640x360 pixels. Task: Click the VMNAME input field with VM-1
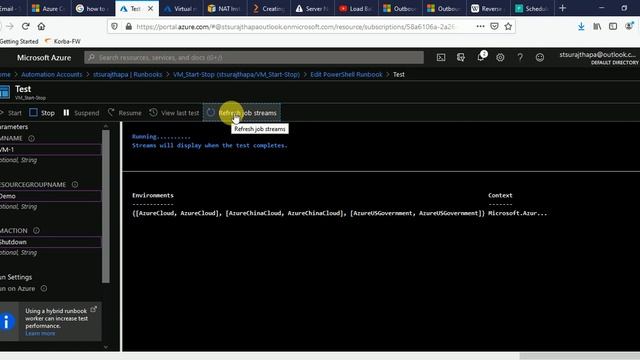[50, 149]
